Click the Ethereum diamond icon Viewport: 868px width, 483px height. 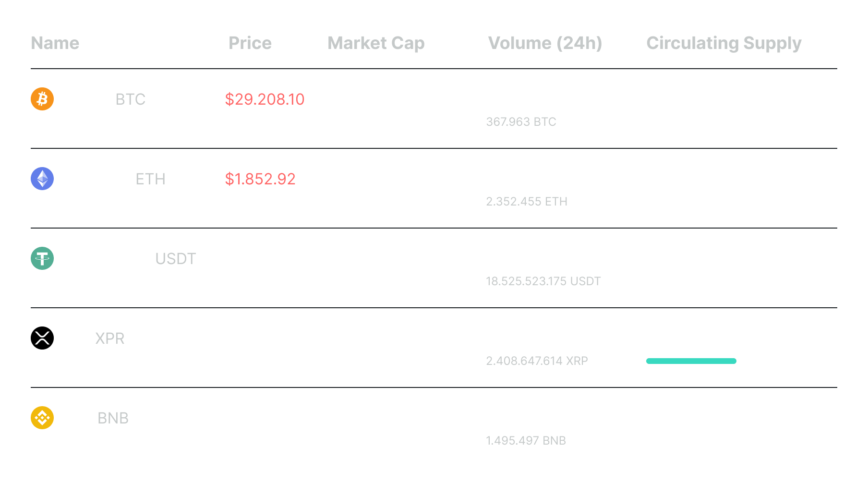tap(42, 179)
